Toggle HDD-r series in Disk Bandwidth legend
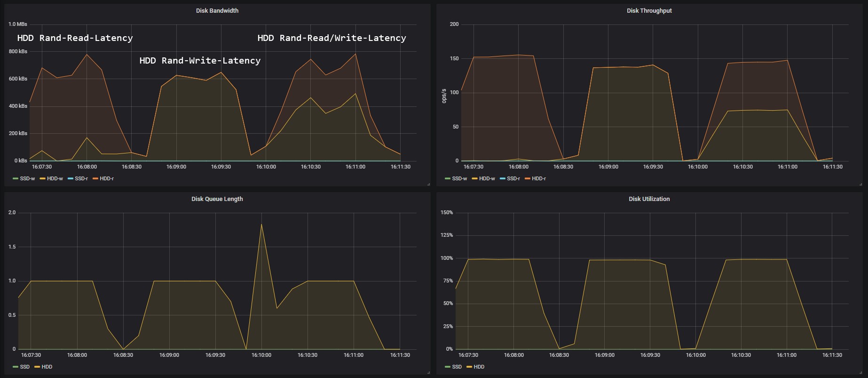This screenshot has height=378, width=868. pyautogui.click(x=103, y=179)
